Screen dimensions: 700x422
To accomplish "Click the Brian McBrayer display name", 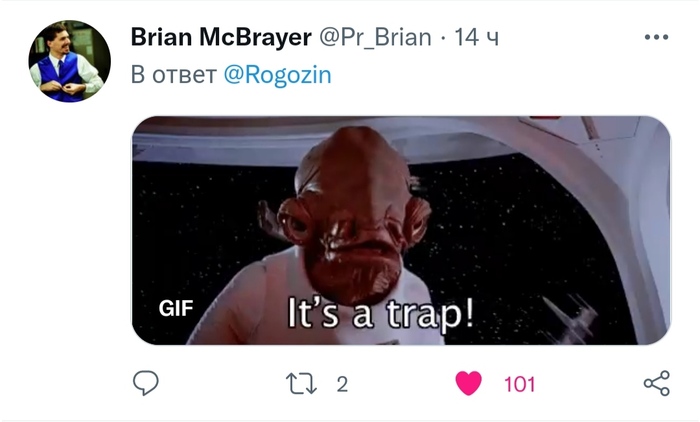I will [x=221, y=37].
